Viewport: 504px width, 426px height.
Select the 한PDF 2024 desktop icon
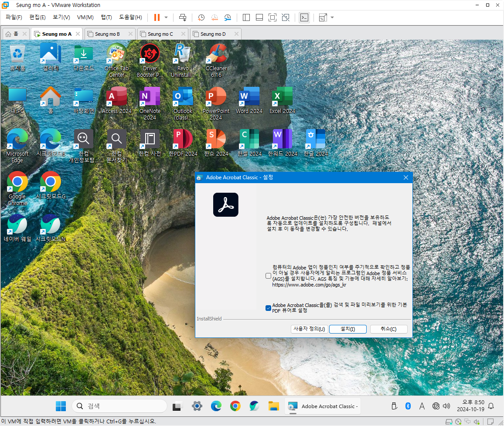183,143
